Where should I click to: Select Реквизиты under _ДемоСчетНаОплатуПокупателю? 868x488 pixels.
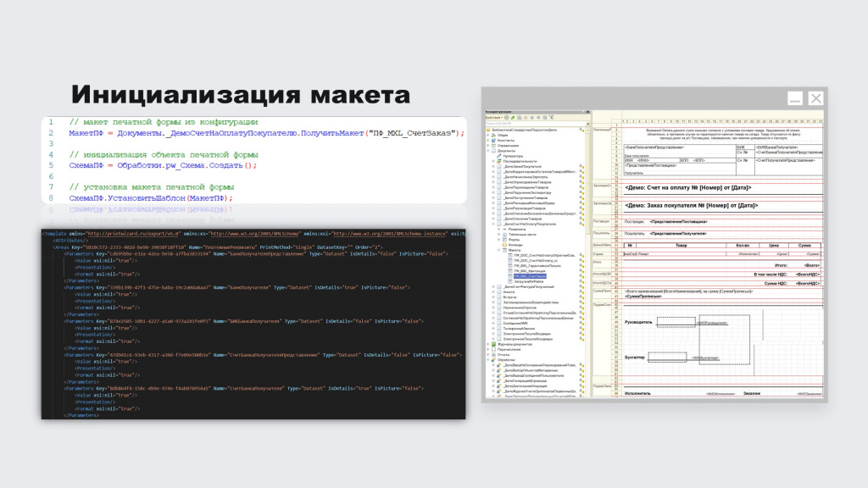(x=517, y=229)
